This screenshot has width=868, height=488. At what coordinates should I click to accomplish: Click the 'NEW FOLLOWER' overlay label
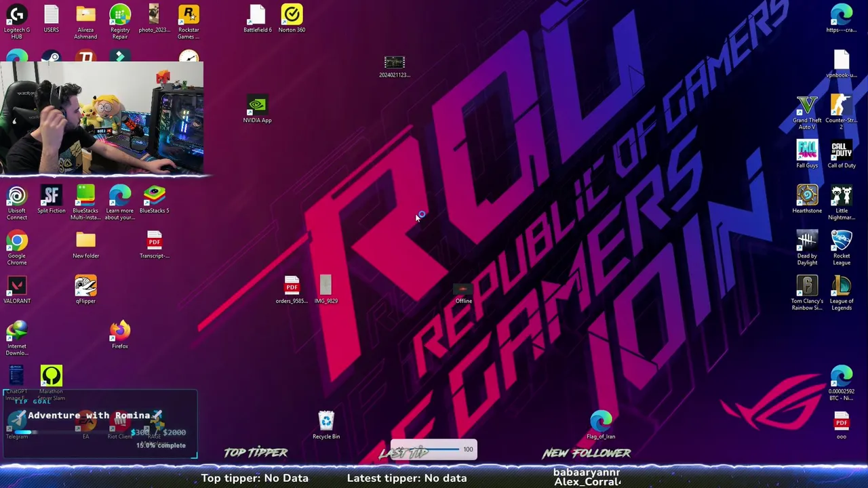pos(587,453)
